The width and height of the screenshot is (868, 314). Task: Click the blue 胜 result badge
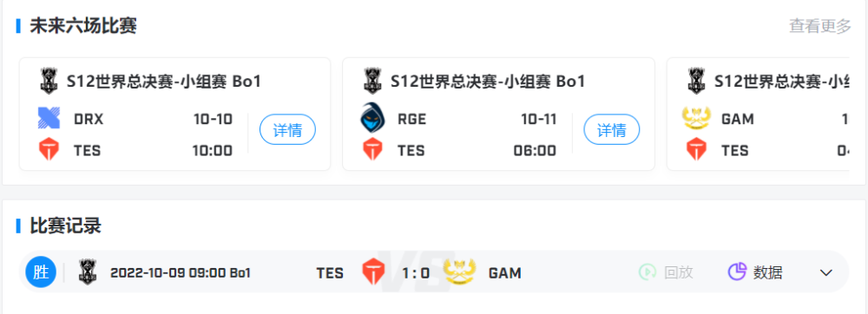pyautogui.click(x=41, y=272)
